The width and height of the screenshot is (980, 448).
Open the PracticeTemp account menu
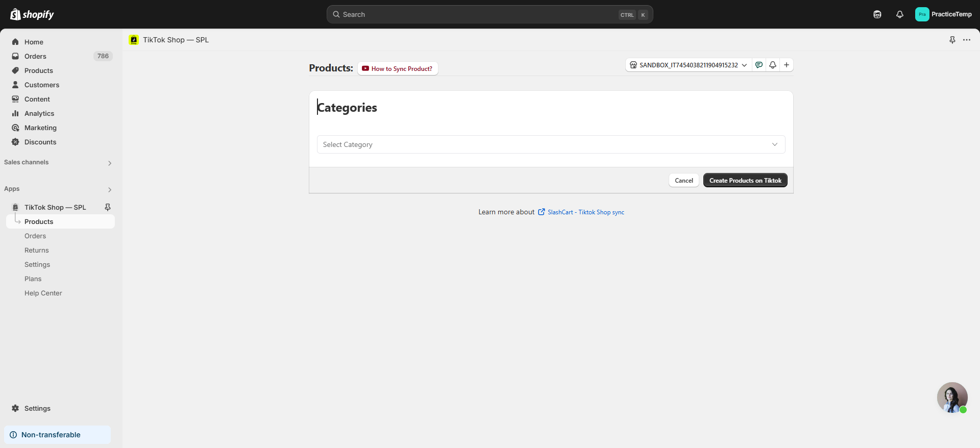[944, 14]
